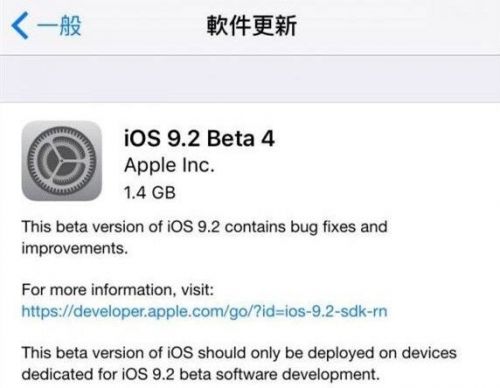Tap the 'For more information, visit:' text
This screenshot has width=500, height=388.
117,290
